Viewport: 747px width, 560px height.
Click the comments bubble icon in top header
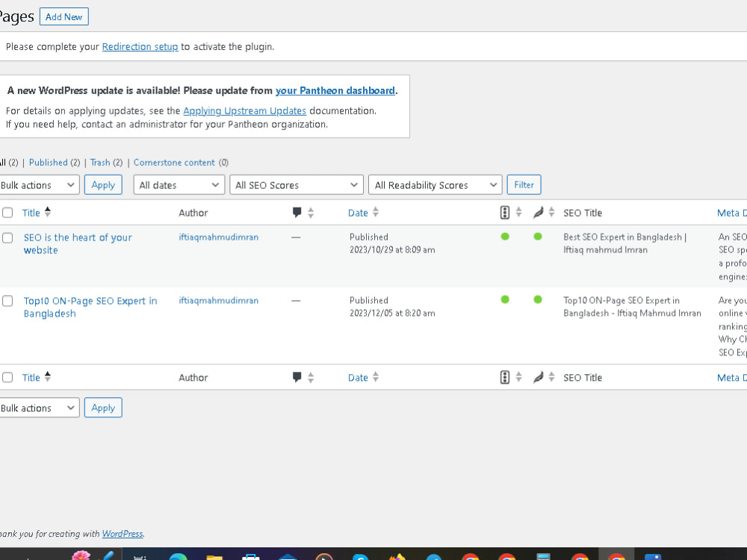point(297,212)
